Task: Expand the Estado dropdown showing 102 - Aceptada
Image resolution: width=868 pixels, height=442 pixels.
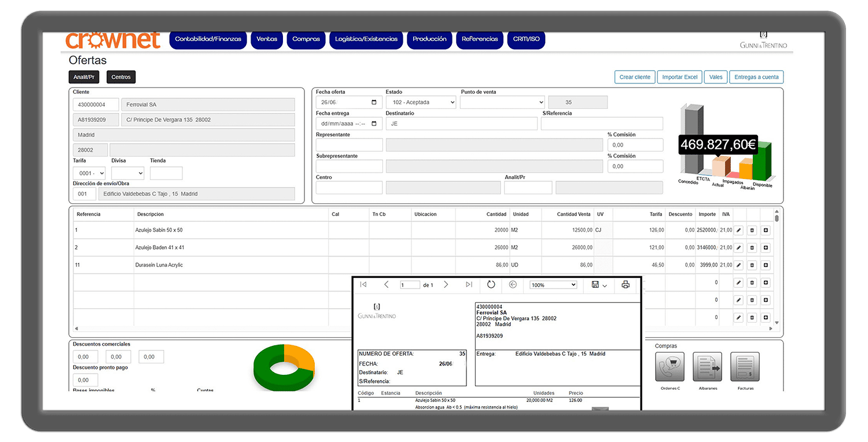Action: pyautogui.click(x=421, y=103)
